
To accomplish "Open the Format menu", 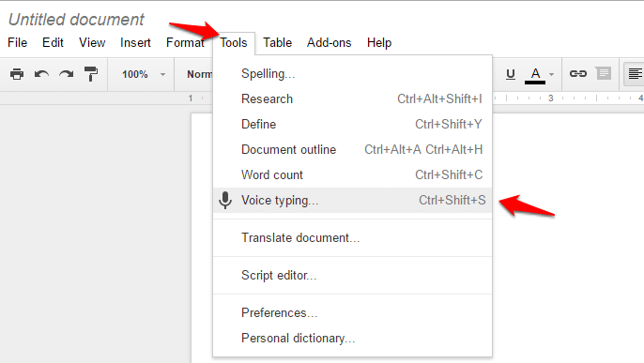I will pyautogui.click(x=185, y=42).
